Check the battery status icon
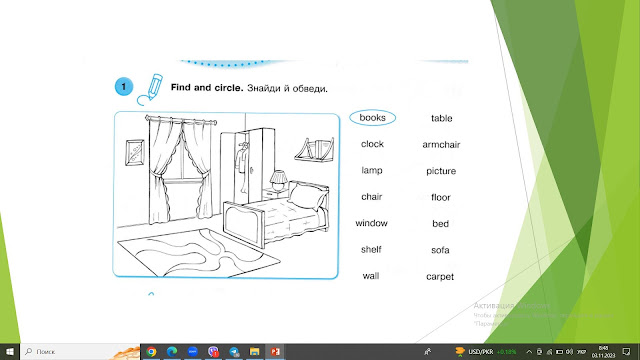640x360 pixels. (559, 351)
